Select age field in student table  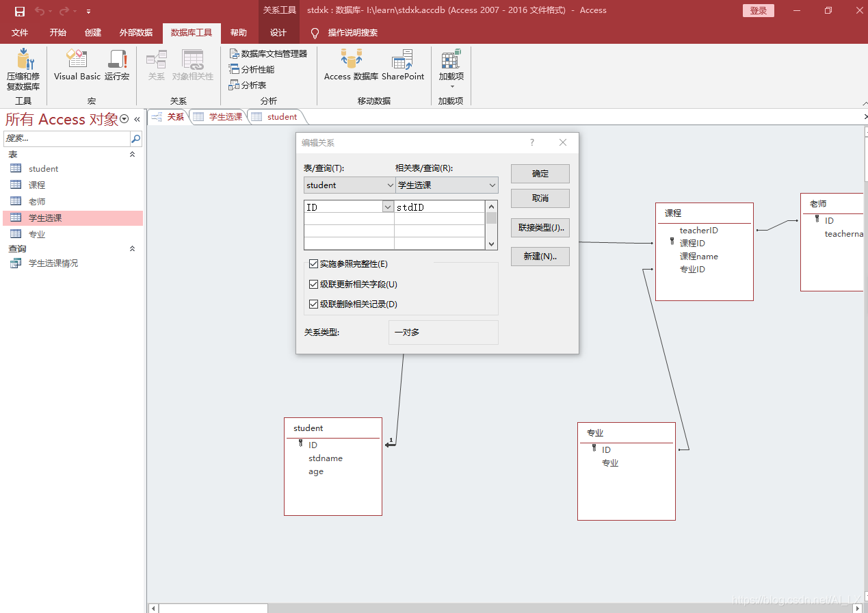[316, 471]
